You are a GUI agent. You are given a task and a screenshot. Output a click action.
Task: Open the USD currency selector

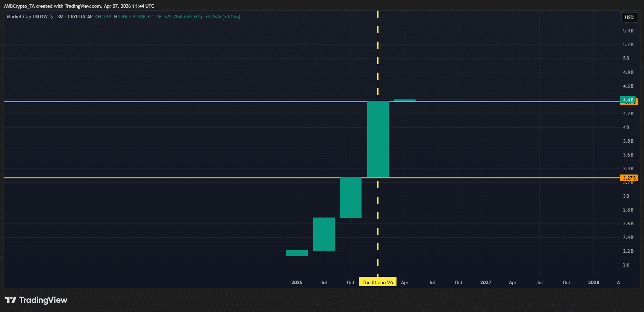coord(629,17)
